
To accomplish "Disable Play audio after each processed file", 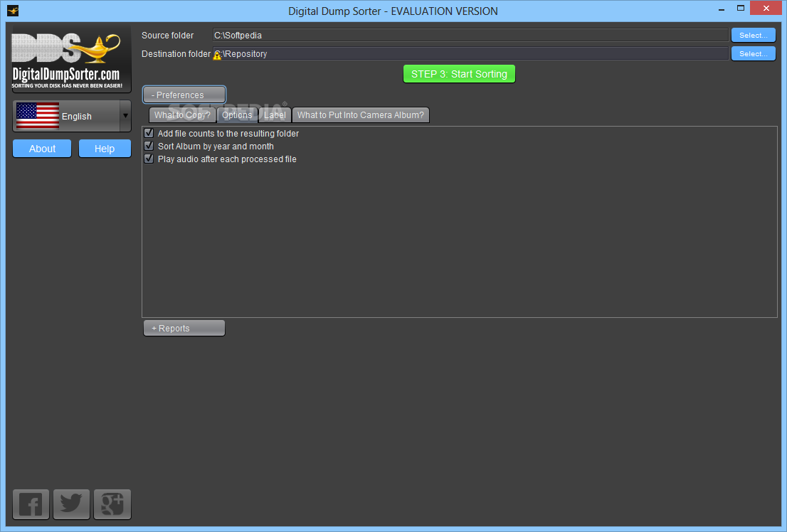I will pos(149,159).
